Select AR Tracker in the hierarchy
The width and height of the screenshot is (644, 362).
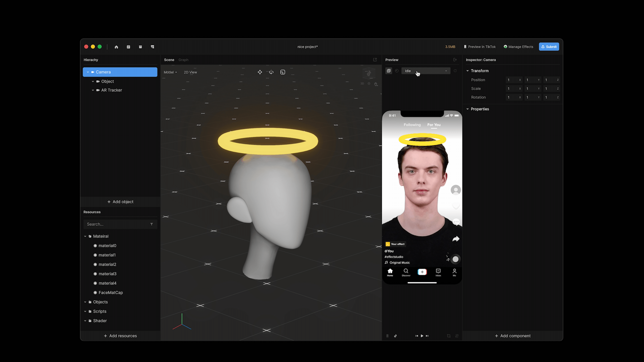point(112,90)
